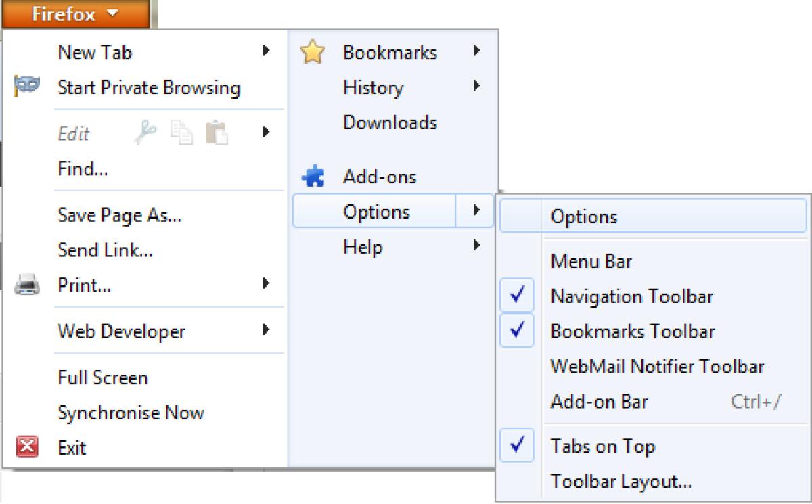Click the scissors Cut icon

pos(144,133)
